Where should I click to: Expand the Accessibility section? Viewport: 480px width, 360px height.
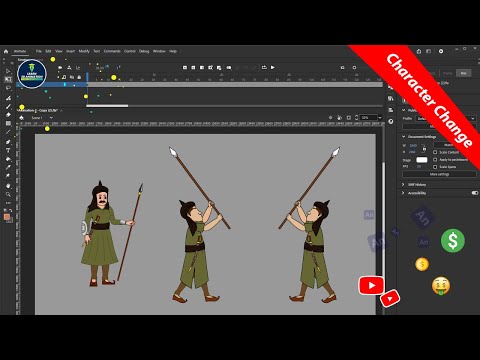[x=403, y=193]
